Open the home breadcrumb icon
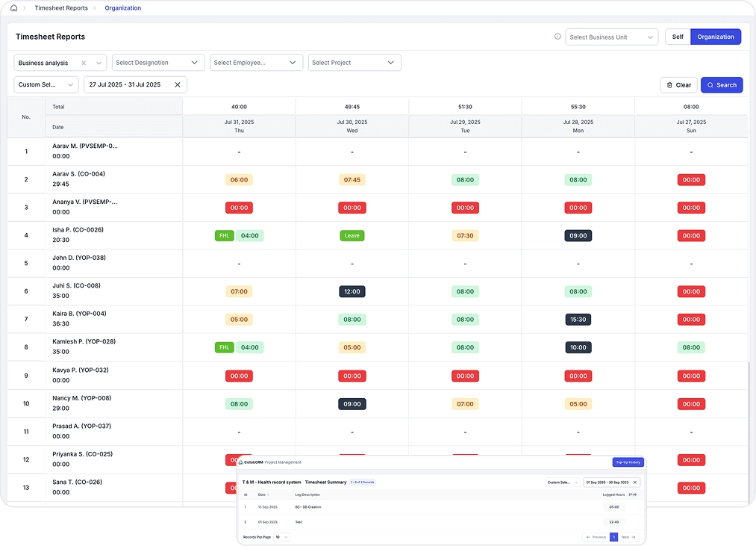 [13, 7]
